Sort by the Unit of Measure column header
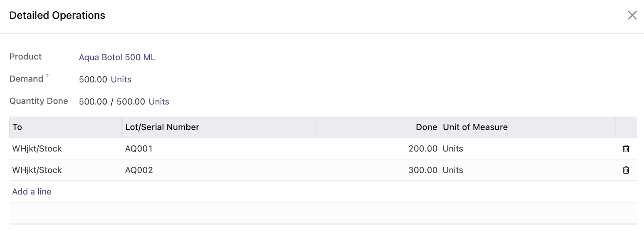644x231 pixels. tap(528, 127)
